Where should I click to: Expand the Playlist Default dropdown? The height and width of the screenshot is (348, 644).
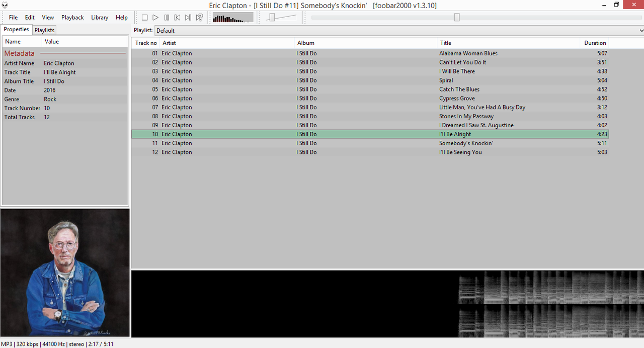[x=399, y=30]
